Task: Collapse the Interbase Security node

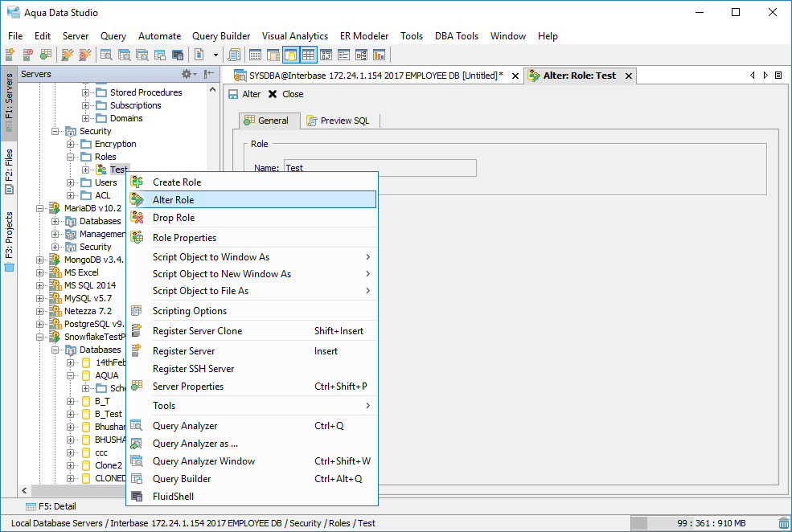Action: point(55,131)
